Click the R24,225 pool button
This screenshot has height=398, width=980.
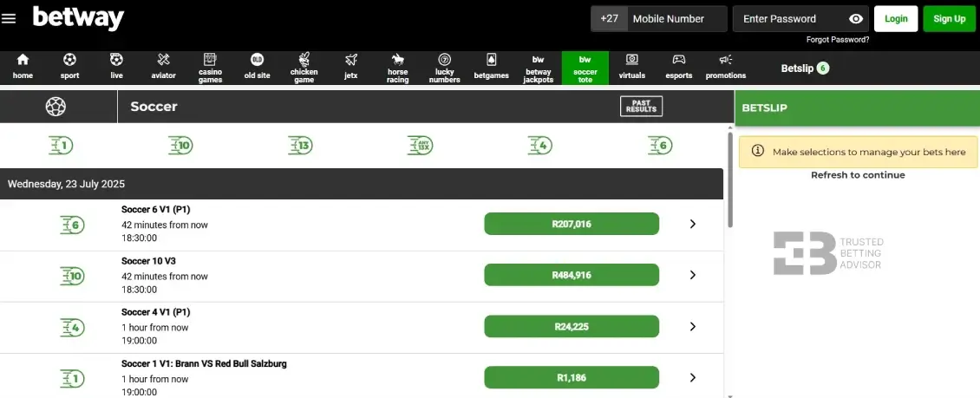(x=572, y=326)
